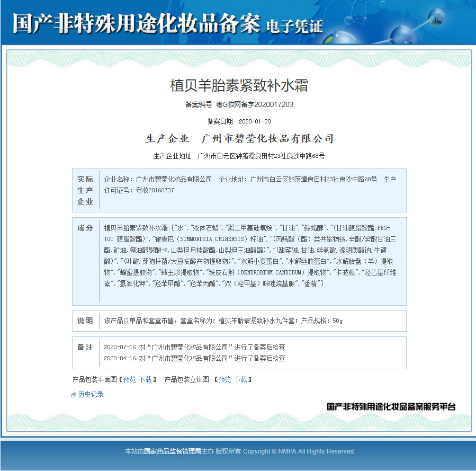Open the 历史记录 link
Screen dimensions: 476x471
[91, 394]
